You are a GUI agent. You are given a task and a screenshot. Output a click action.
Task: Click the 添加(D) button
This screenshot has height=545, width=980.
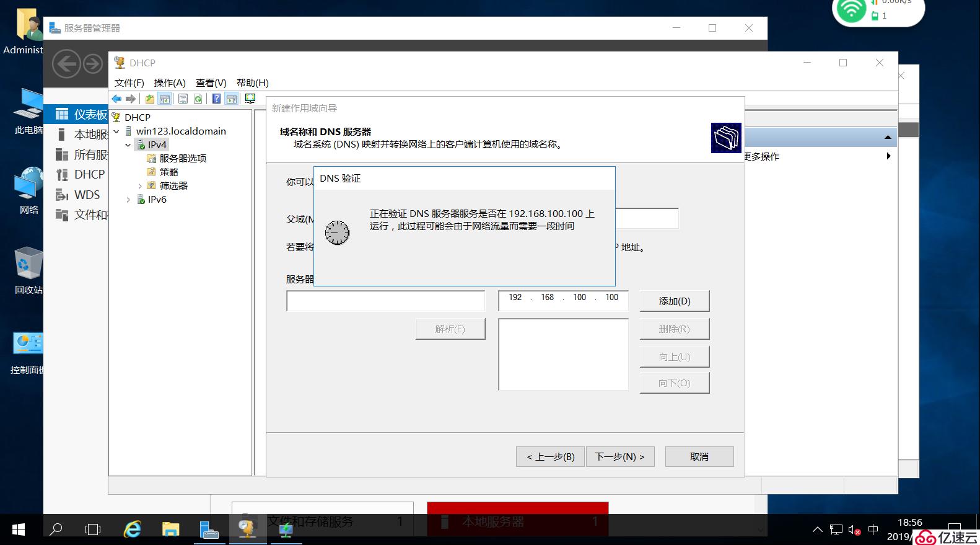(x=675, y=301)
